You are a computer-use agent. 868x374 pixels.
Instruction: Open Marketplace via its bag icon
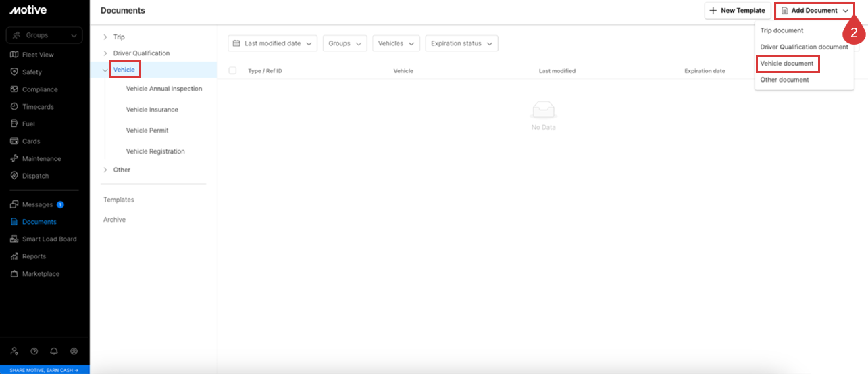[x=15, y=274]
